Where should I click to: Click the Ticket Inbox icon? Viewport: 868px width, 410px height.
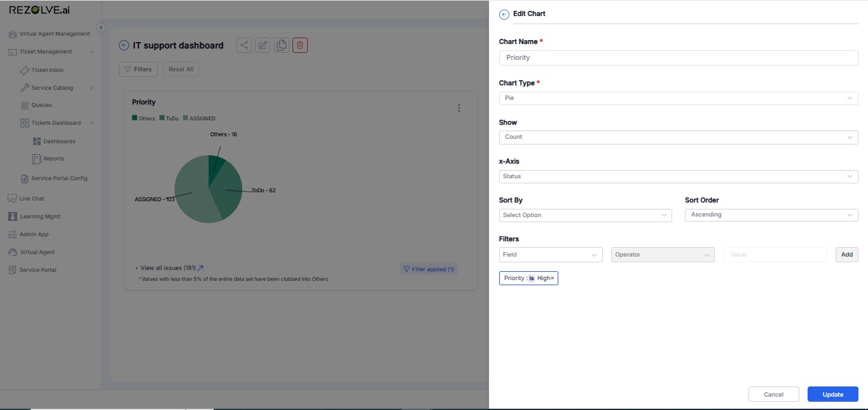point(24,70)
